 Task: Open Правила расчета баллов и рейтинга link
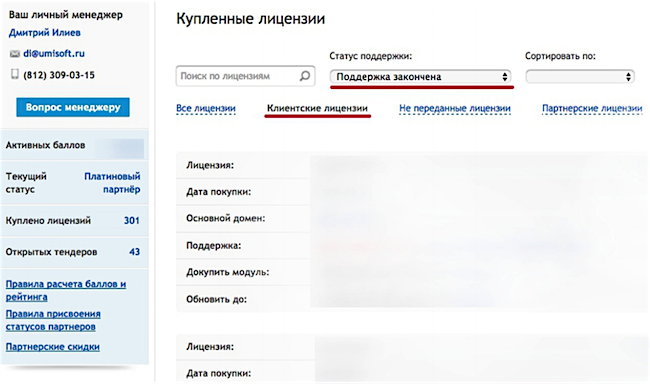pos(66,290)
